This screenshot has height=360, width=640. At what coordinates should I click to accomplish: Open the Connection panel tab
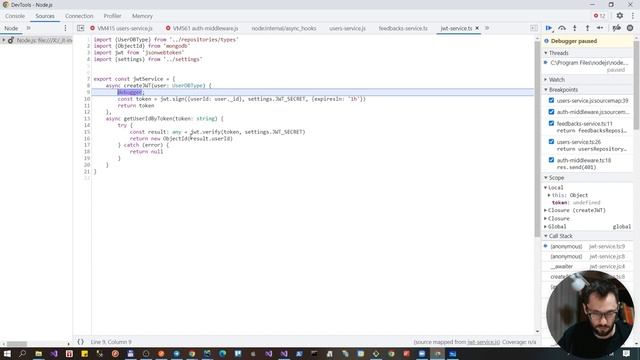tap(79, 16)
